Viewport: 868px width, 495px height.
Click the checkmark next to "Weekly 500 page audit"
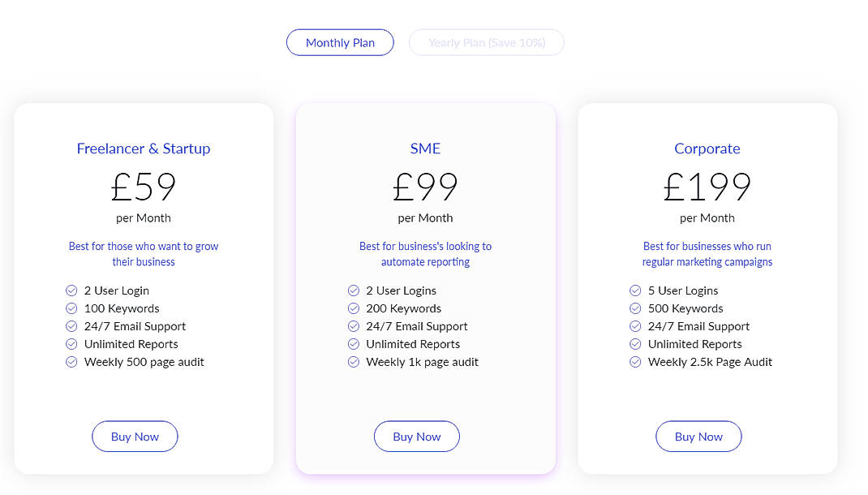click(70, 362)
